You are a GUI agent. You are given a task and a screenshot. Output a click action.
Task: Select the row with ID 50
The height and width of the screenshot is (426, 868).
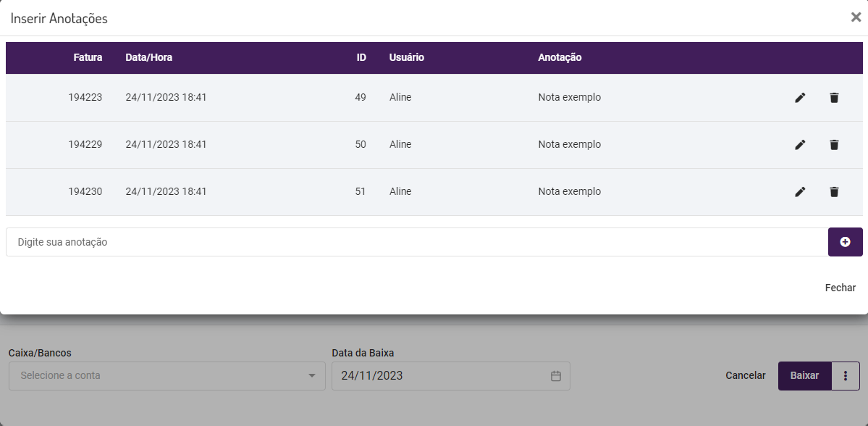[x=361, y=145]
